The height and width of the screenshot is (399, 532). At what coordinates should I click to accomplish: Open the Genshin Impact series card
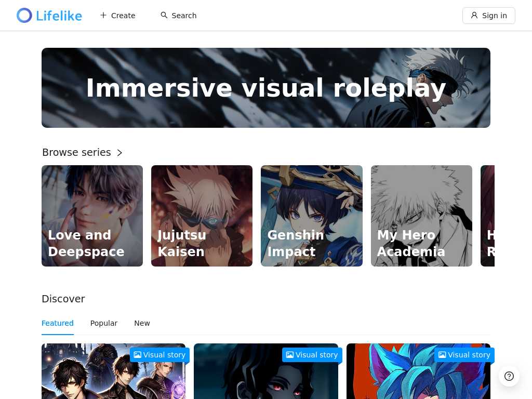click(312, 216)
